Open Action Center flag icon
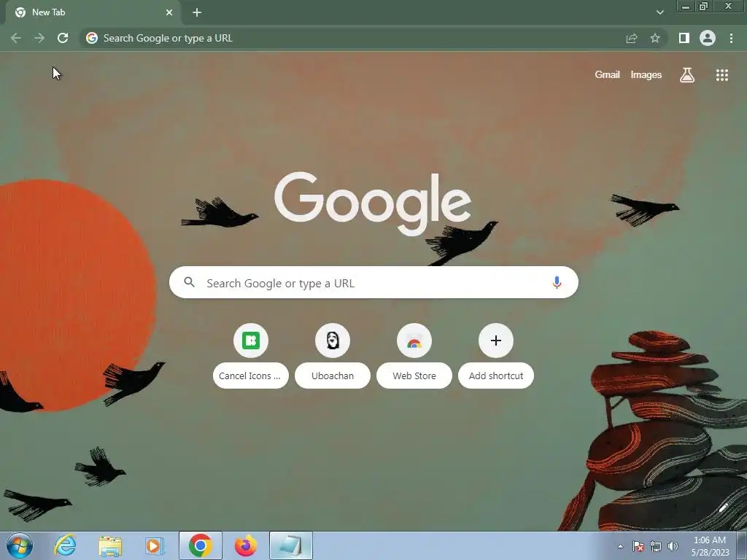The image size is (747, 560). click(638, 546)
